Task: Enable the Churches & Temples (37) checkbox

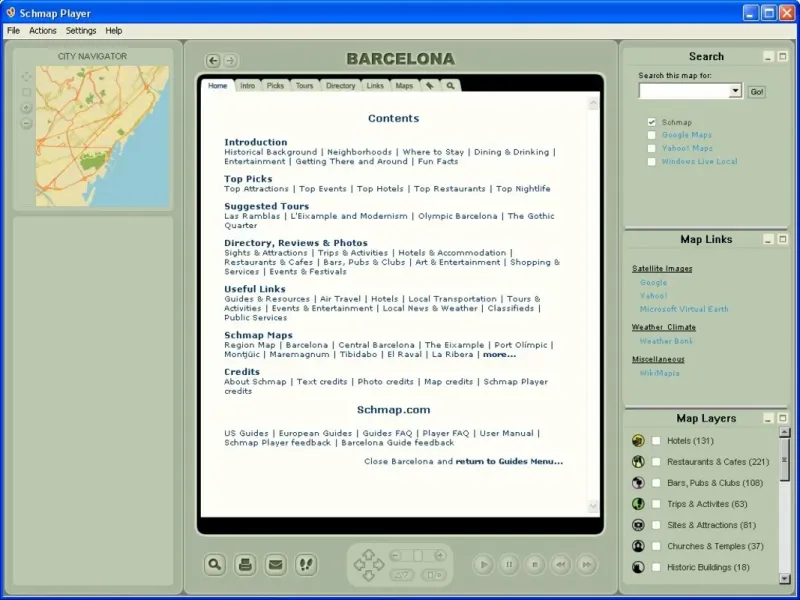Action: [x=657, y=546]
